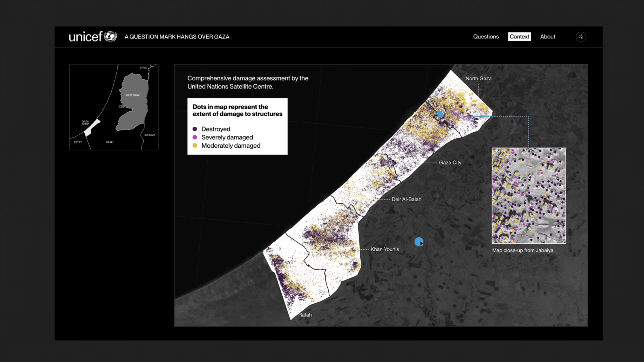644x362 pixels.
Task: Click the Deir Al-Balah label
Action: 406,199
